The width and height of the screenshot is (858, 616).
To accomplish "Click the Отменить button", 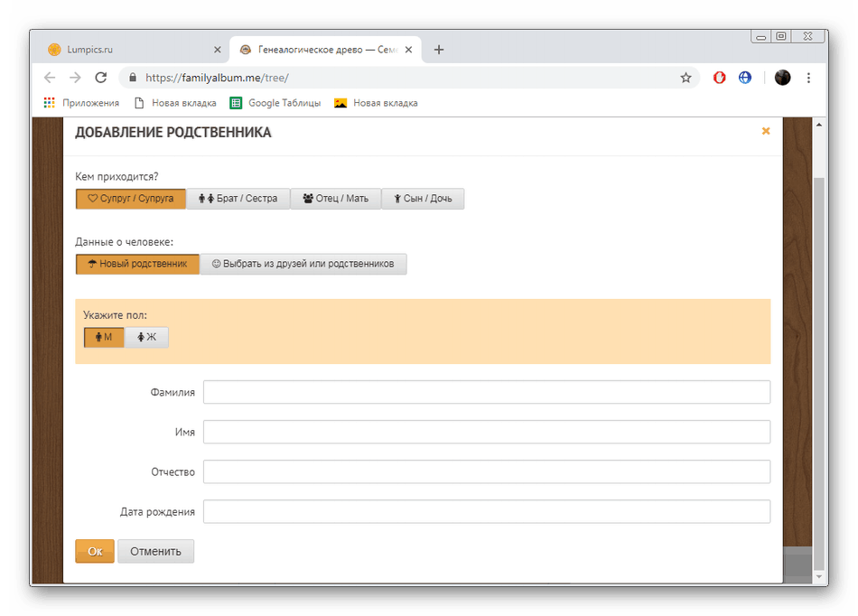I will pyautogui.click(x=155, y=552).
